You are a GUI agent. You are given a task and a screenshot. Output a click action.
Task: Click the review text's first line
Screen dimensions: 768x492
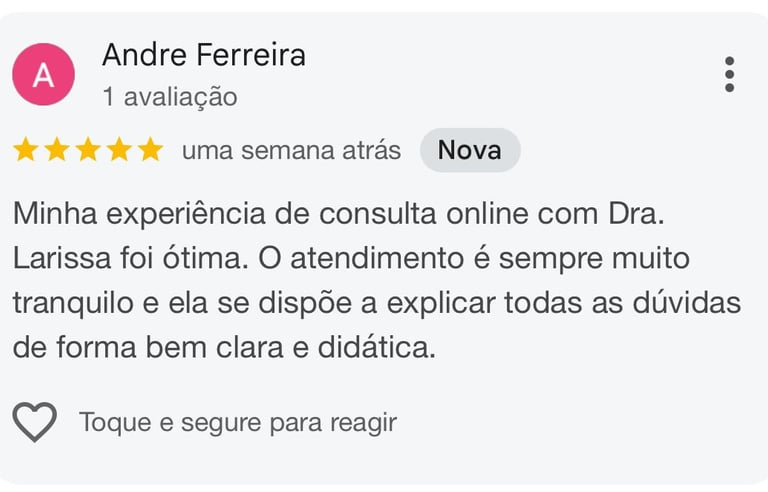pyautogui.click(x=338, y=214)
